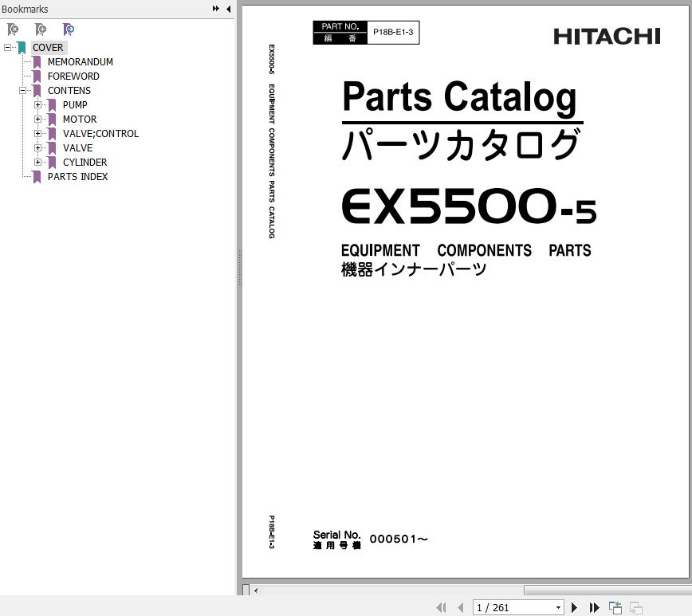The image size is (692, 616).
Task: Click the previous view navigation icon
Action: coord(615,607)
